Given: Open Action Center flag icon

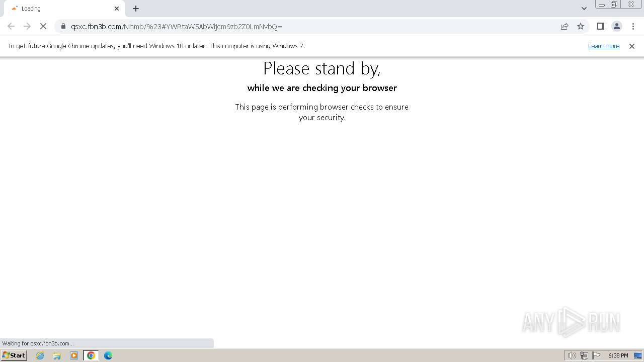Looking at the screenshot, I should coord(596,355).
